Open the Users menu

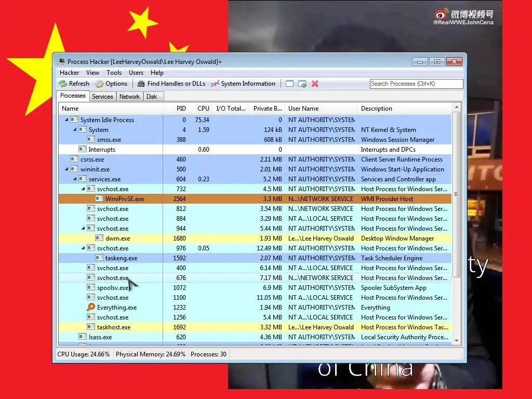tap(136, 73)
